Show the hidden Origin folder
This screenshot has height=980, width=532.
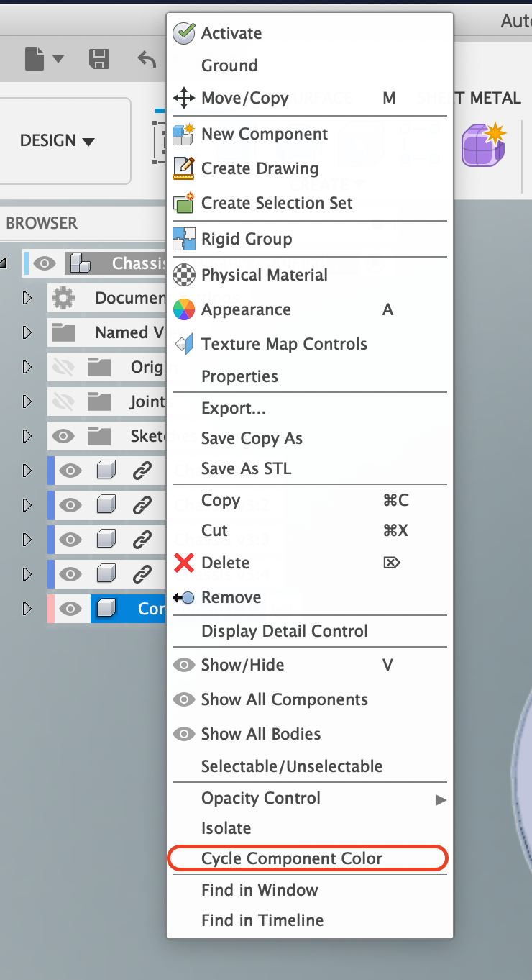pyautogui.click(x=63, y=367)
